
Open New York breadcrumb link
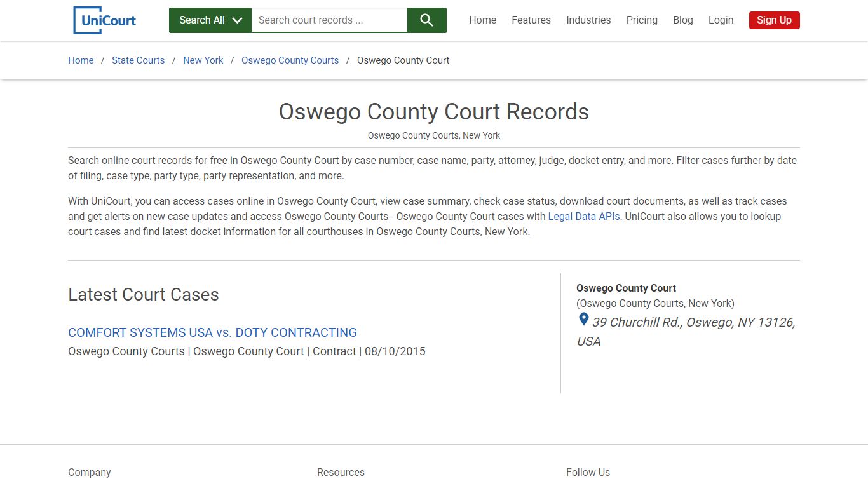point(203,60)
